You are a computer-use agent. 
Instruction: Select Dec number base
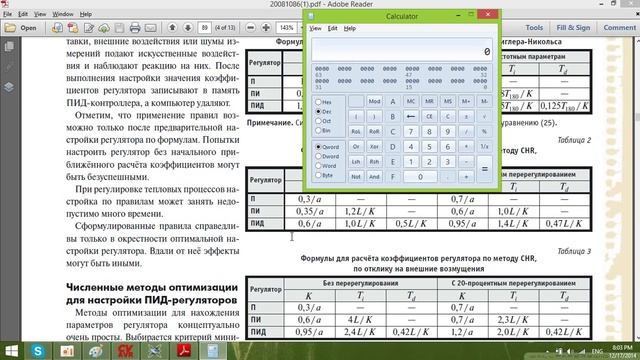pyautogui.click(x=323, y=111)
